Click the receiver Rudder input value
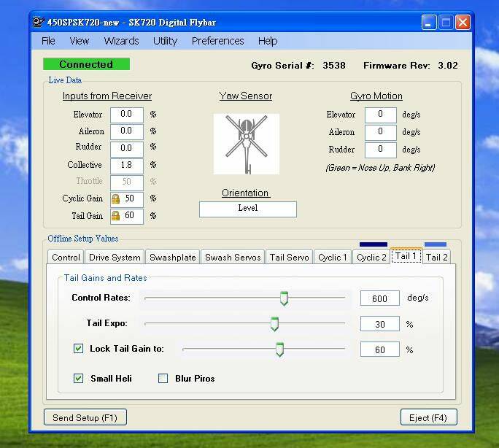The image size is (499, 448). (127, 149)
